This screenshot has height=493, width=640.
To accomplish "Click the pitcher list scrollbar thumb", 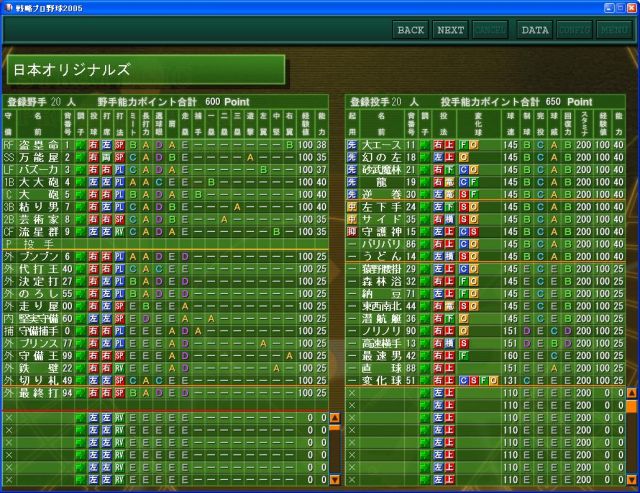I will click(631, 406).
